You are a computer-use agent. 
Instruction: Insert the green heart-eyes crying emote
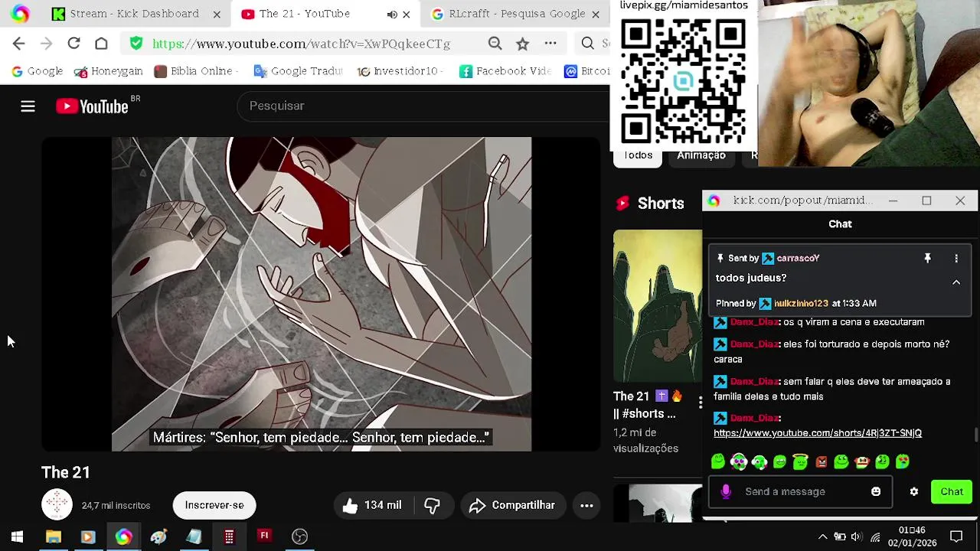903,461
